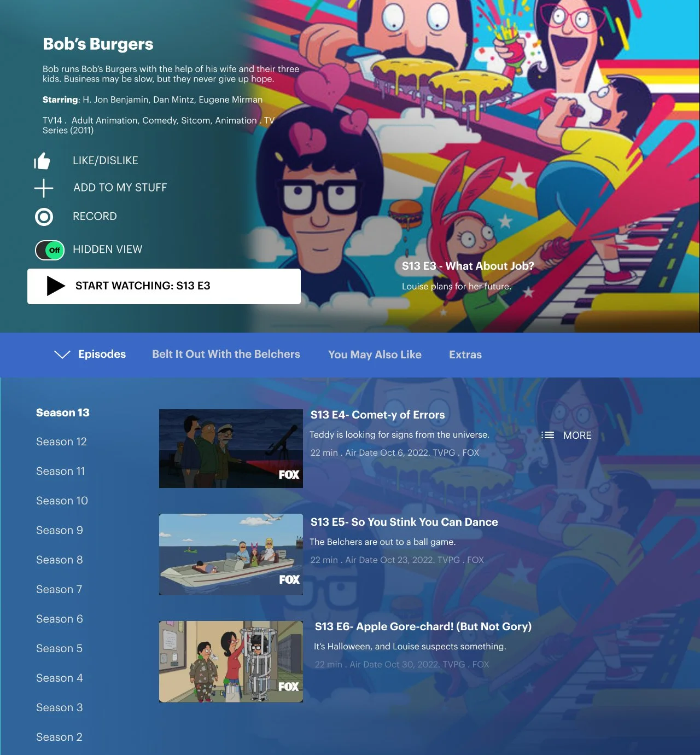Viewport: 700px width, 755px height.
Task: Click the 'It's Halloween, and Louise suspects' description
Action: point(410,646)
